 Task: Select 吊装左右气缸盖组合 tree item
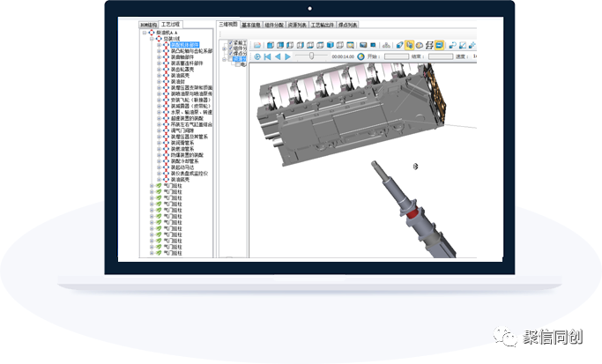click(x=191, y=124)
